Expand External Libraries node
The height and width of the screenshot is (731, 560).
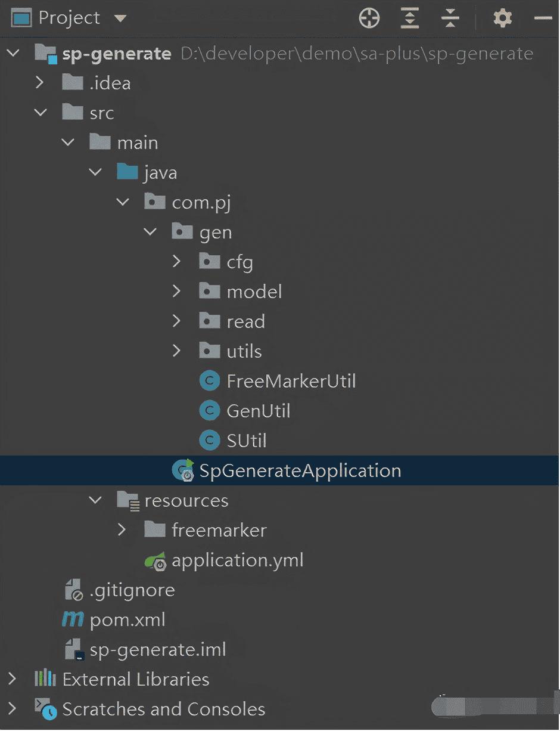pos(12,679)
